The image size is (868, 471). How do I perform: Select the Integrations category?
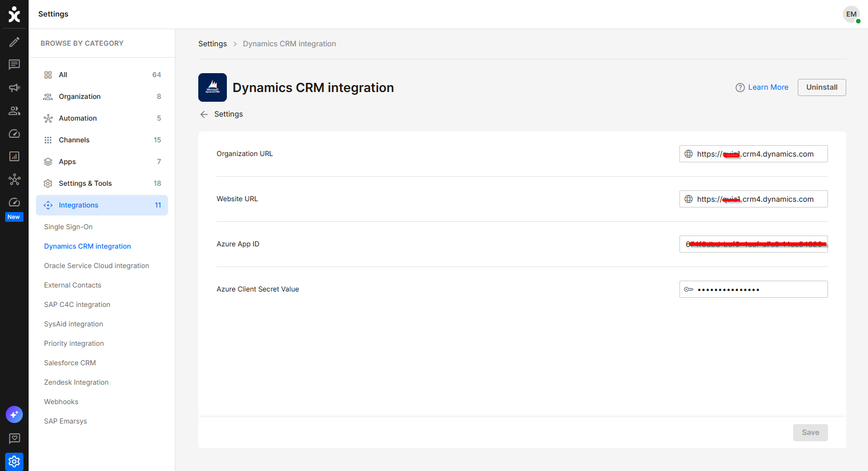pos(102,205)
